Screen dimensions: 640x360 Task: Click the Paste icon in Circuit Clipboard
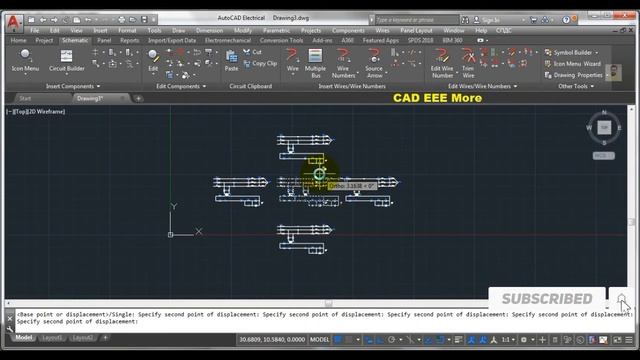(231, 60)
